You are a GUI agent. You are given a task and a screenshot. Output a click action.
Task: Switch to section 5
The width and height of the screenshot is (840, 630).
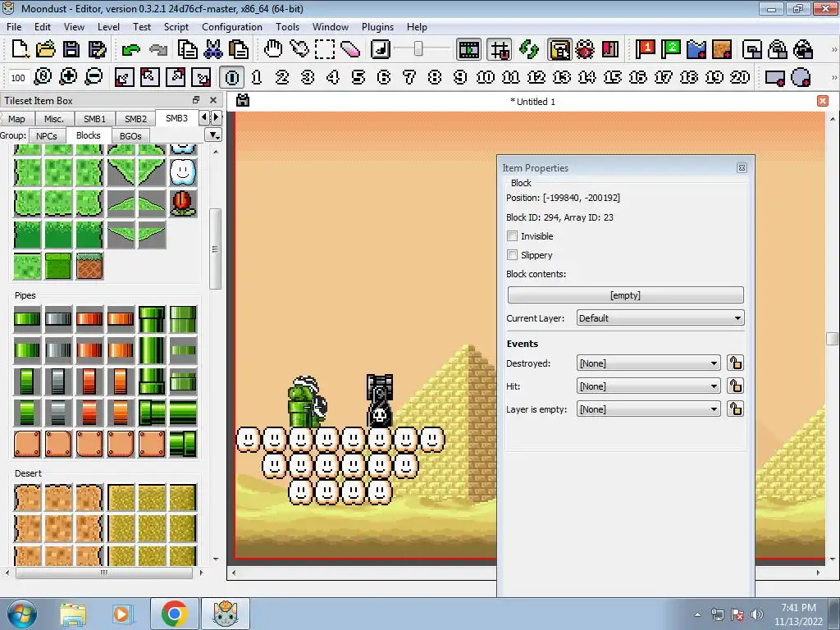(358, 77)
